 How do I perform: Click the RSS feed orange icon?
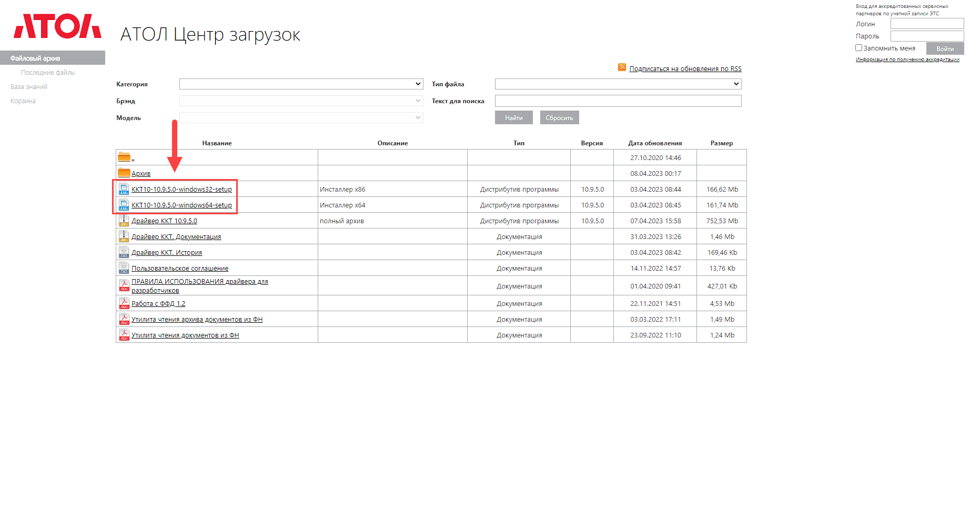(622, 67)
